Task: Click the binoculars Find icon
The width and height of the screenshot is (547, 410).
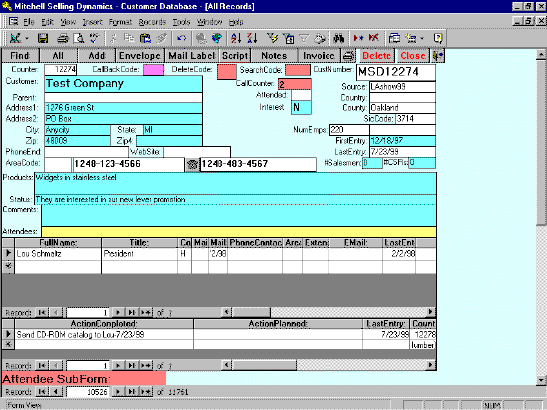Action: click(338, 38)
